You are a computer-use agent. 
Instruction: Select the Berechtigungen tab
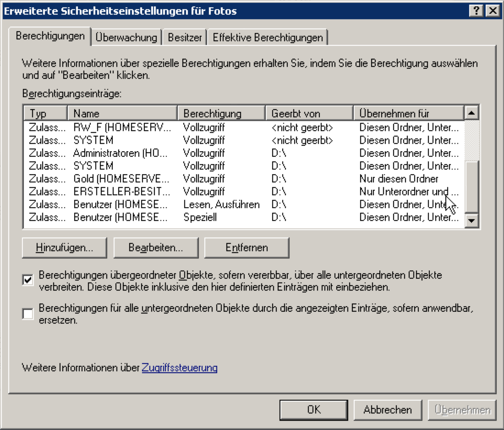(50, 36)
